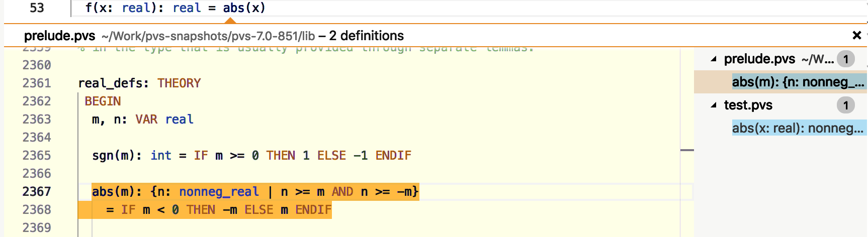Click line number 2363 in the gutter
This screenshot has height=237, width=868.
point(37,119)
